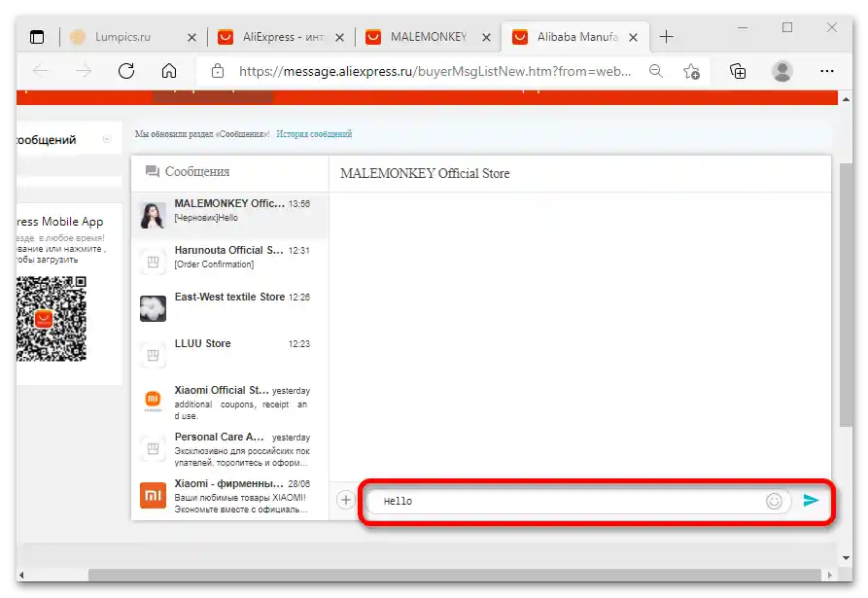
Task: Maximize the browser window
Action: click(x=787, y=27)
